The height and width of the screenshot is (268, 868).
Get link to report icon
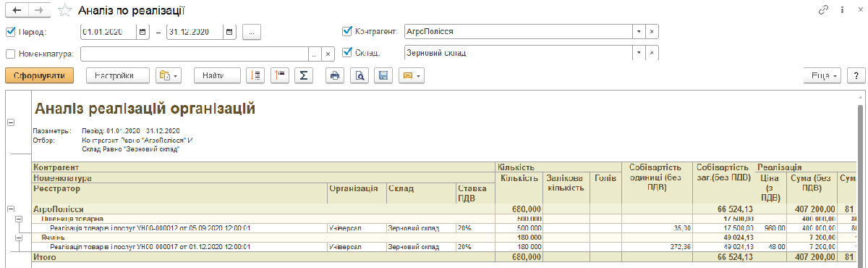(x=823, y=11)
